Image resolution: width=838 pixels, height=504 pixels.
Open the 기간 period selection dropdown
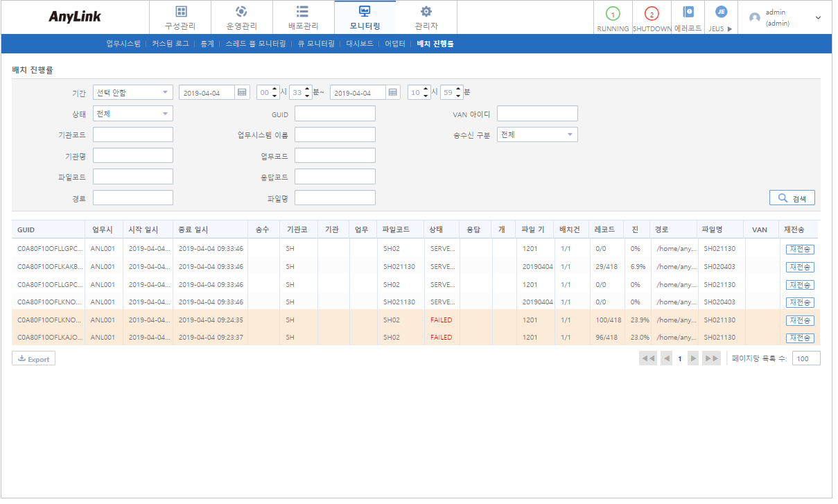click(132, 91)
